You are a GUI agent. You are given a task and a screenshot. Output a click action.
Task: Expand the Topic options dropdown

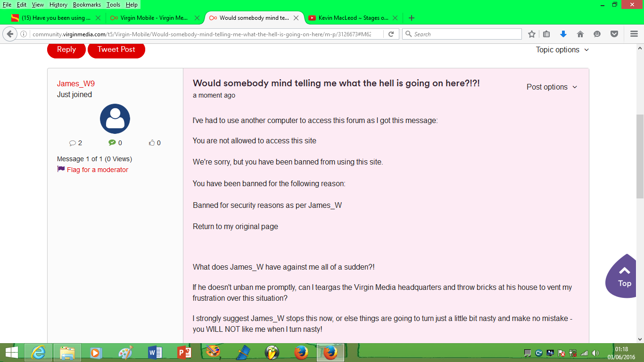(562, 49)
